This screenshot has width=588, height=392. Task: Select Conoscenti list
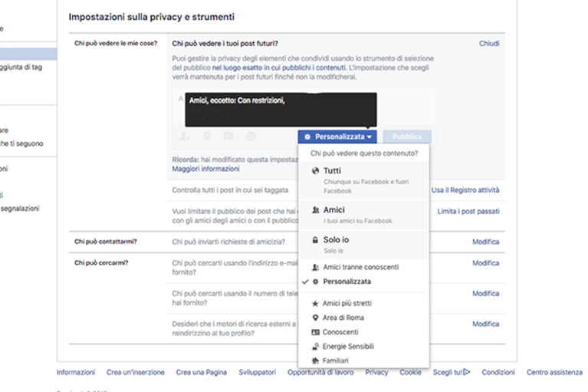click(363, 332)
